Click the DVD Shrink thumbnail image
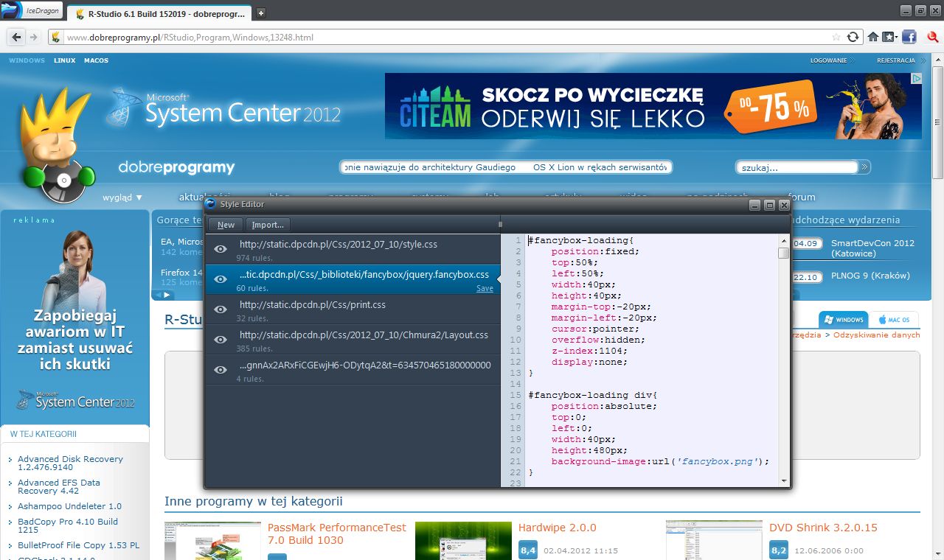This screenshot has height=560, width=944. point(714,541)
